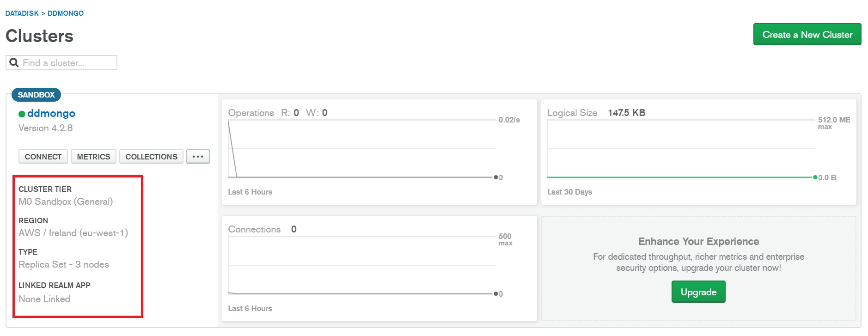Image resolution: width=868 pixels, height=336 pixels.
Task: Go to DDMONGO breadcrumb link
Action: pos(66,13)
